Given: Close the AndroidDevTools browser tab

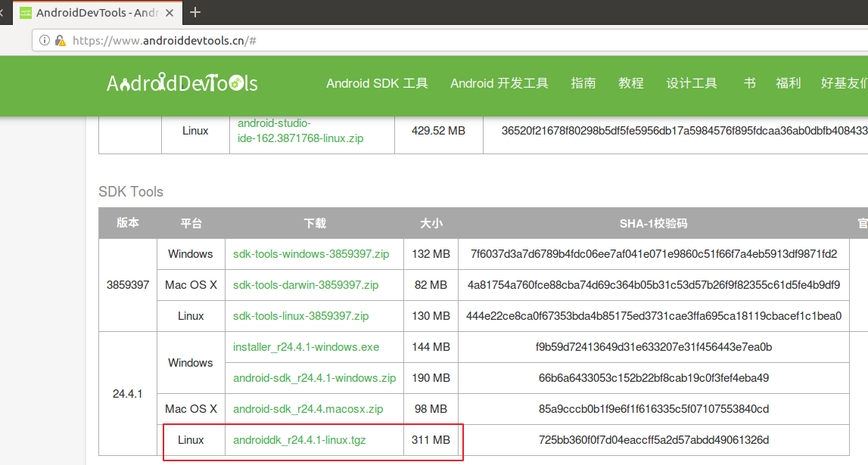Looking at the screenshot, I should [170, 13].
